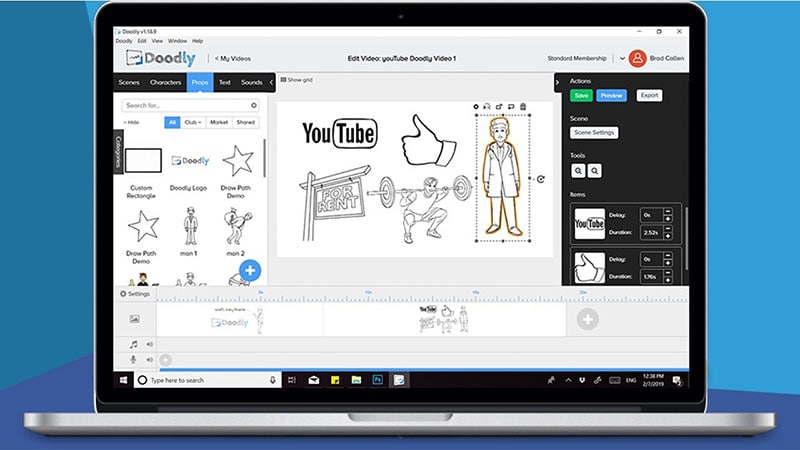The image size is (800, 450).
Task: Open Photoshop from the taskbar
Action: click(x=378, y=380)
